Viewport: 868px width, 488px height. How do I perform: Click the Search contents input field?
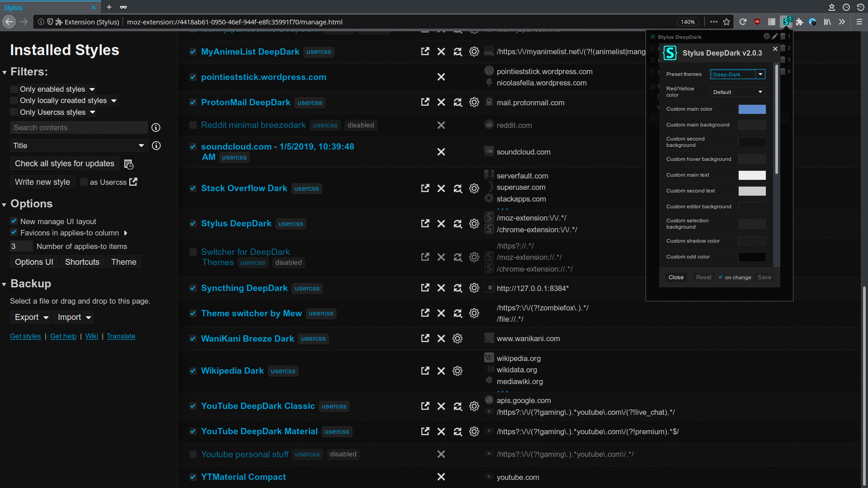coord(79,128)
